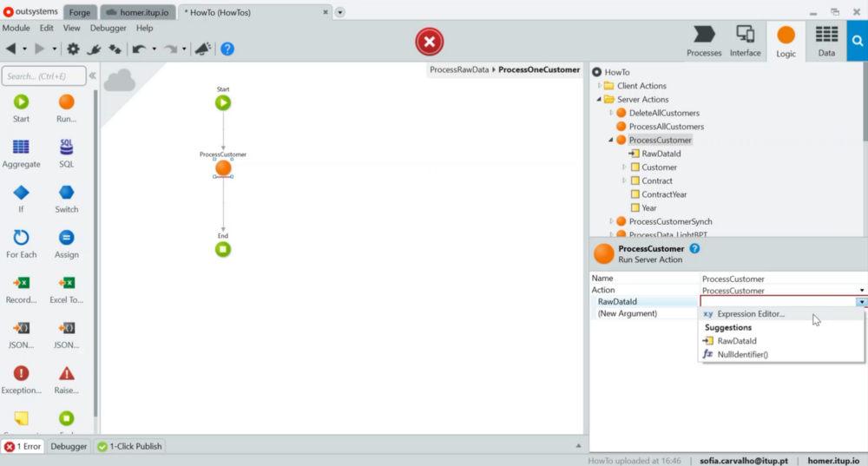This screenshot has height=466, width=868.
Task: Open the 1-Click Publish panel tab
Action: [x=129, y=446]
